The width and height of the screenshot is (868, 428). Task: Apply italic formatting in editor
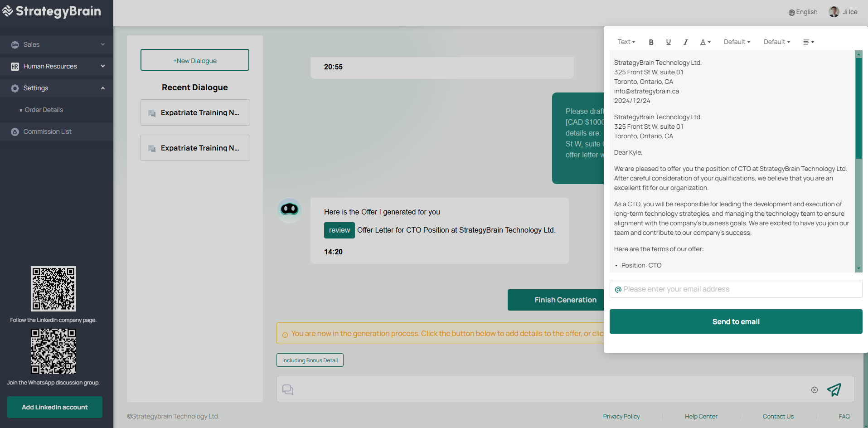pos(685,42)
